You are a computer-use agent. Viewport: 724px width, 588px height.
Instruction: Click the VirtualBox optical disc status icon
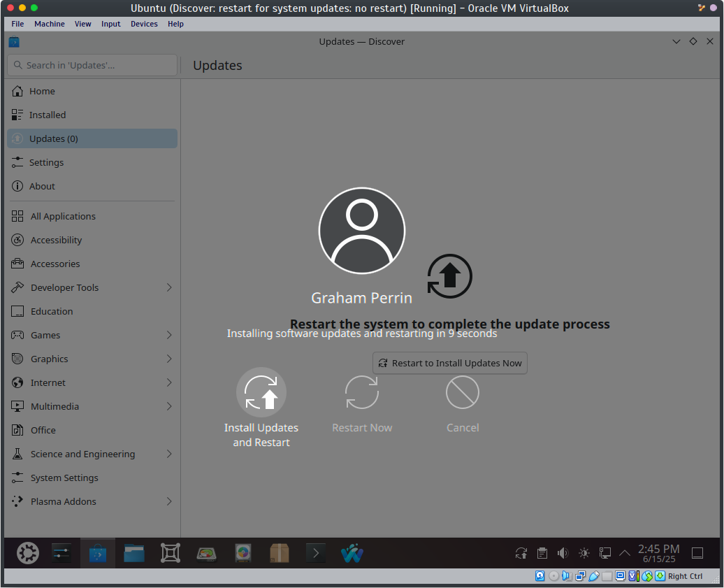pyautogui.click(x=553, y=576)
